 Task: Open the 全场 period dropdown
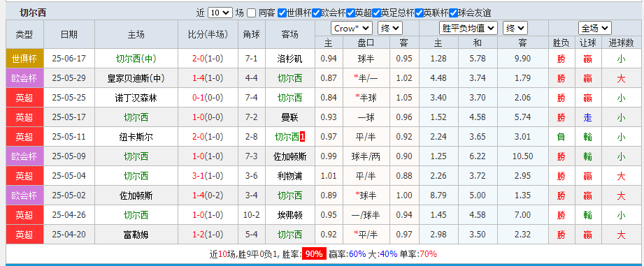(x=595, y=29)
